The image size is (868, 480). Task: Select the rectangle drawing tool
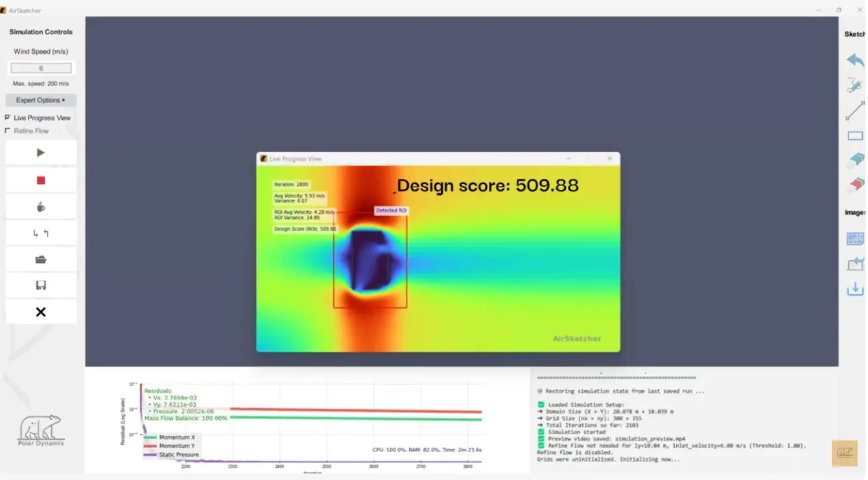click(854, 135)
